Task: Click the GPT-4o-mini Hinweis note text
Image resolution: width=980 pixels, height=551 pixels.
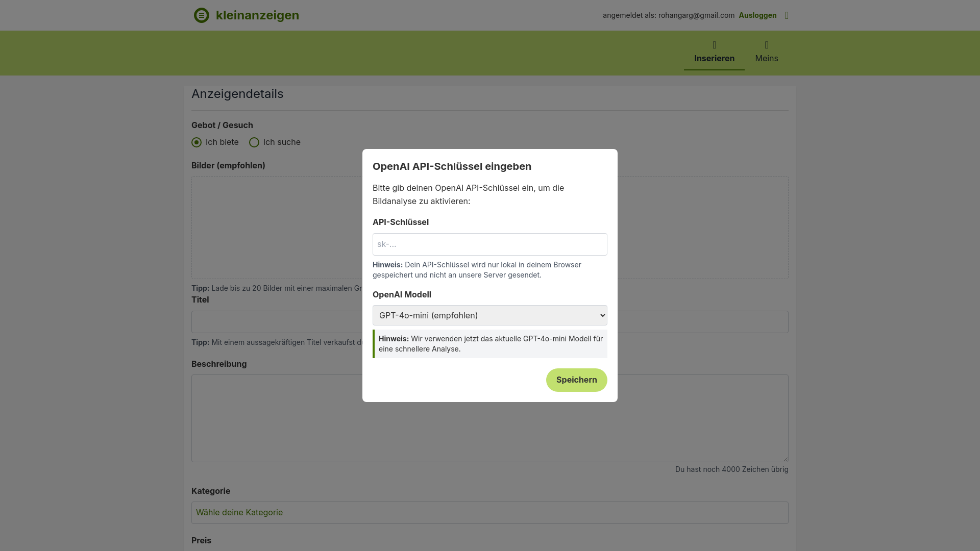Action: tap(491, 344)
